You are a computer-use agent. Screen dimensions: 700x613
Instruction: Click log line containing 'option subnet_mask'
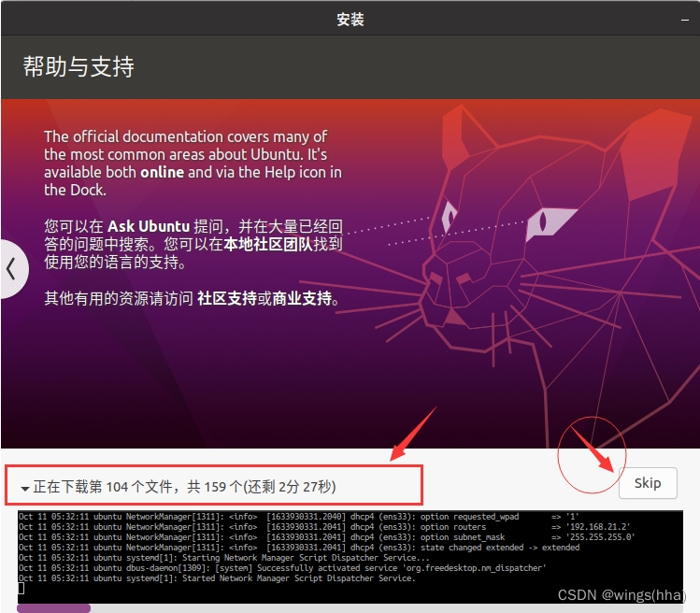[326, 537]
